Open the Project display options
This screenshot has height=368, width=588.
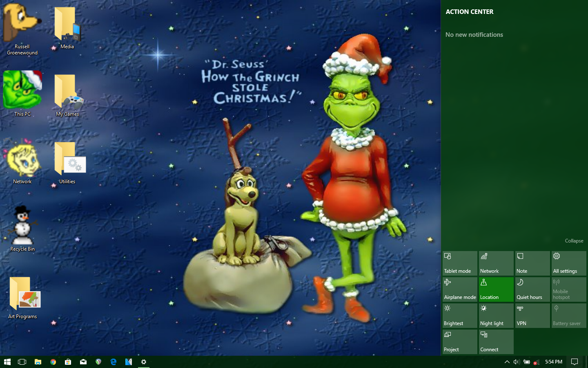pyautogui.click(x=460, y=342)
